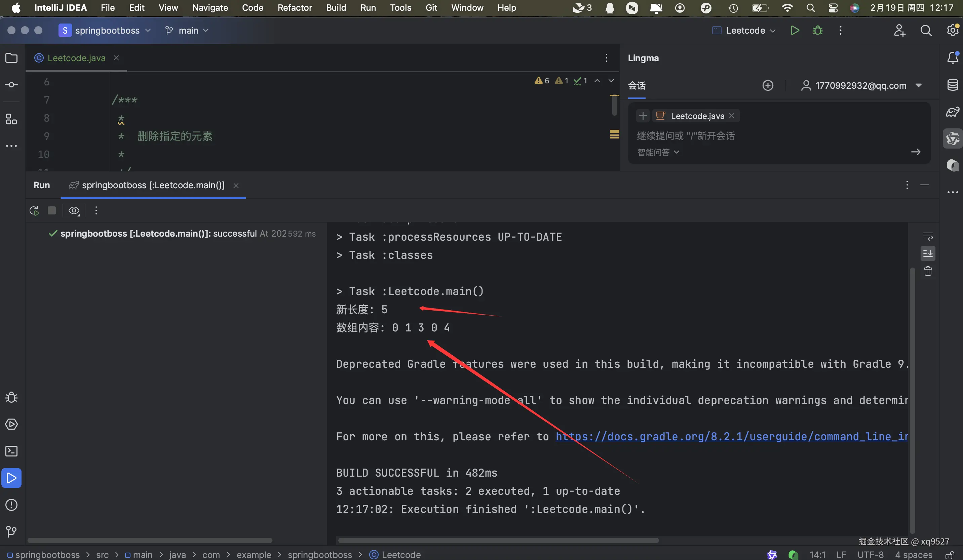The image size is (963, 560).
Task: Open Git tool window at bottom left
Action: pyautogui.click(x=11, y=531)
